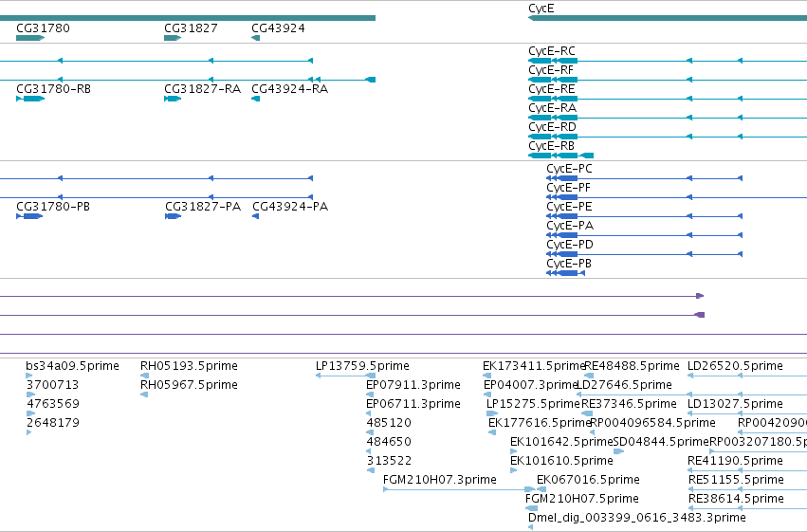Click the LD27646.5prime label
The image size is (807, 532).
[624, 385]
